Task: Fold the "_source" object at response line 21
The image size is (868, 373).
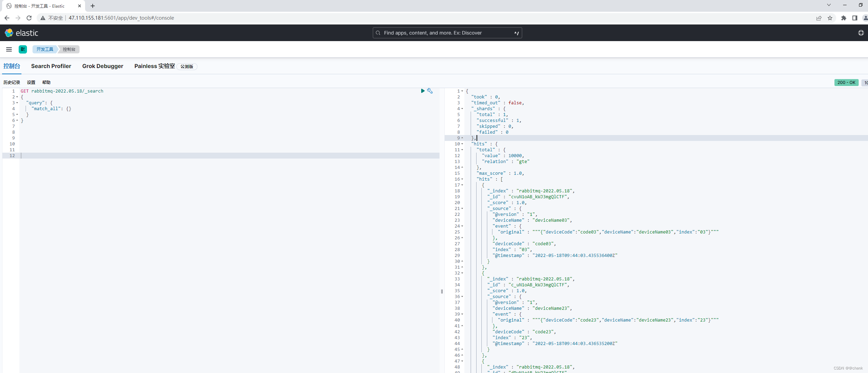Action: pos(462,209)
